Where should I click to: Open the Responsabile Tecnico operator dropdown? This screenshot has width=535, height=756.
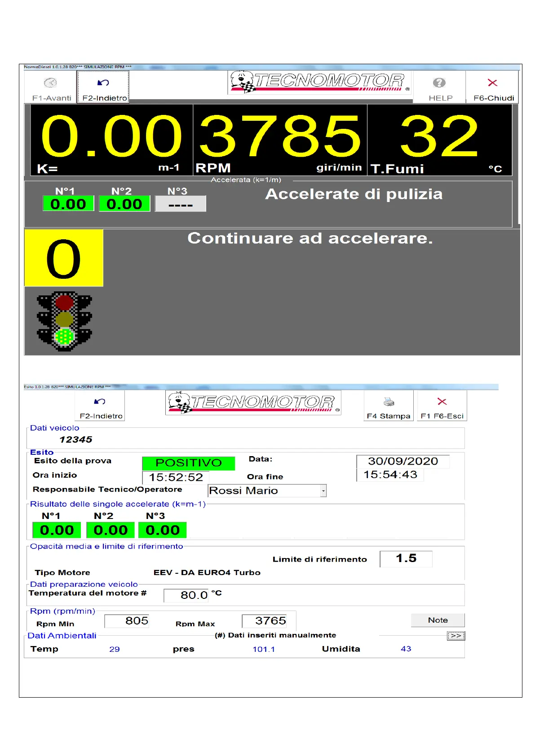point(323,491)
